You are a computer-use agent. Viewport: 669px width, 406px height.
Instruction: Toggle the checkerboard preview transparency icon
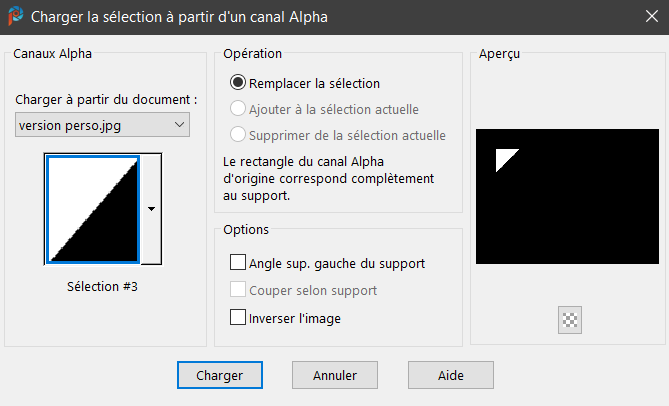tap(571, 320)
